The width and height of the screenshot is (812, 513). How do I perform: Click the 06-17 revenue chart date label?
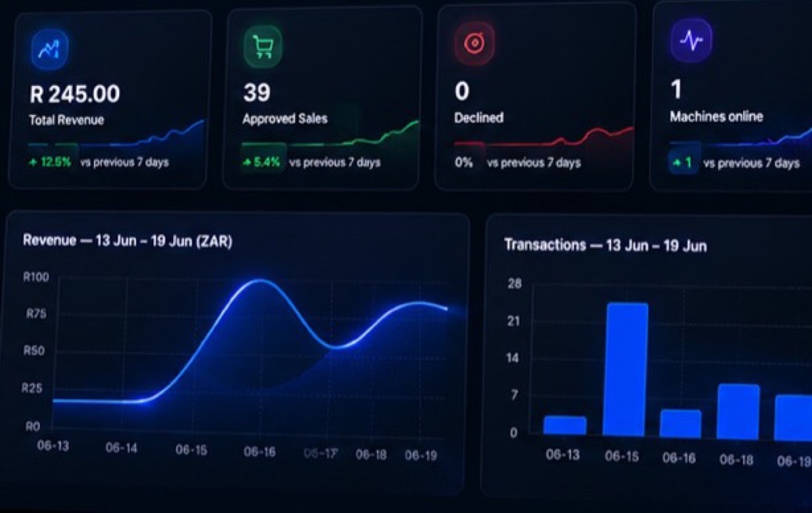coord(320,453)
